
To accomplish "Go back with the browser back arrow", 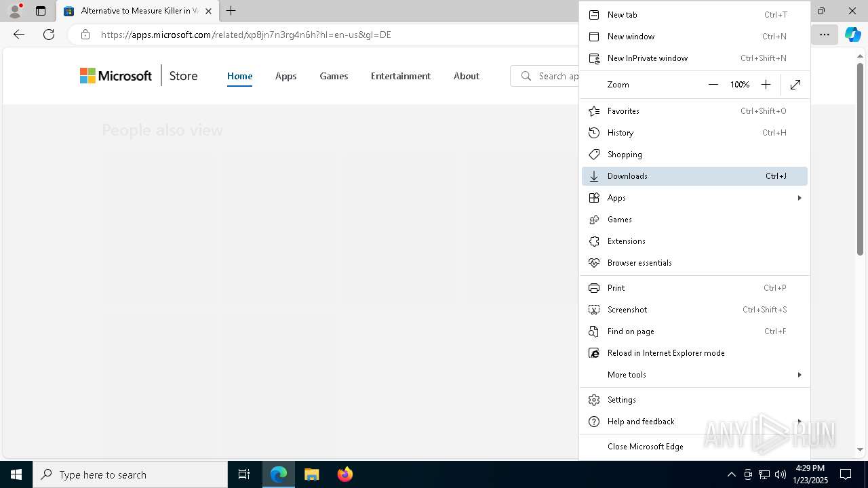I will (19, 34).
